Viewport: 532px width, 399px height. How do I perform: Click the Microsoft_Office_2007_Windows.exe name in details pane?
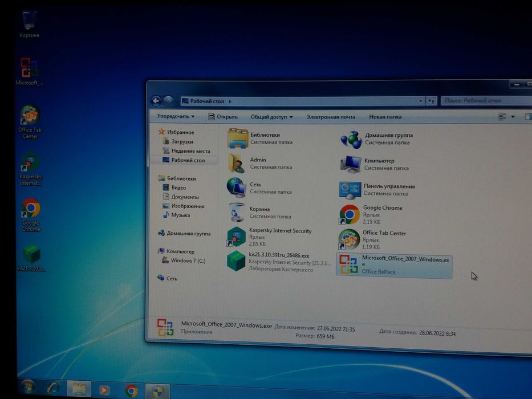coord(226,325)
